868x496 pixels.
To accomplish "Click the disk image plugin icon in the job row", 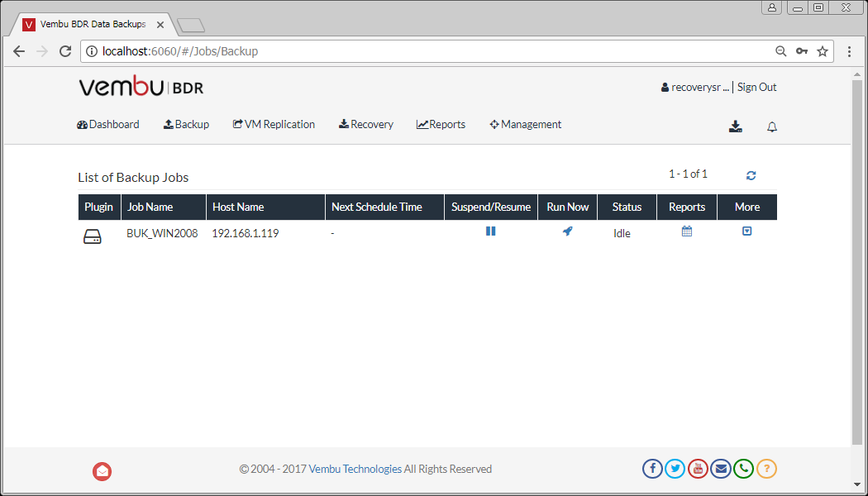I will [x=93, y=237].
